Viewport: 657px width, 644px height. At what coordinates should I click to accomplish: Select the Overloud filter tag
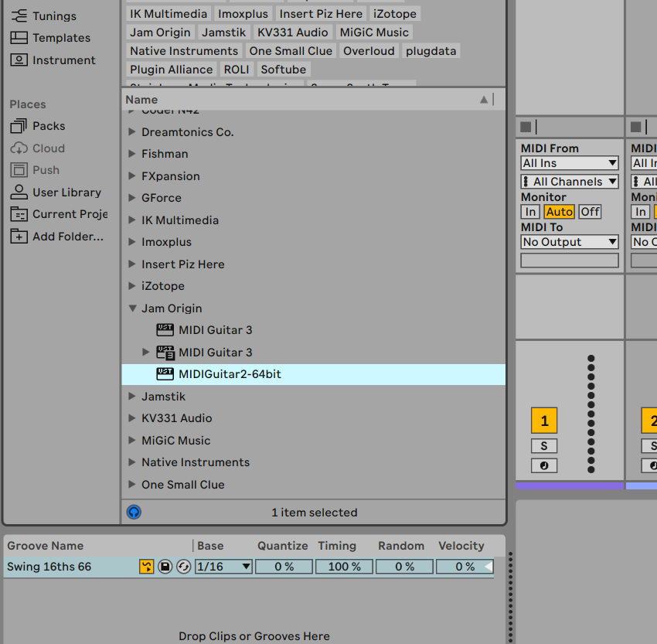[x=369, y=51]
